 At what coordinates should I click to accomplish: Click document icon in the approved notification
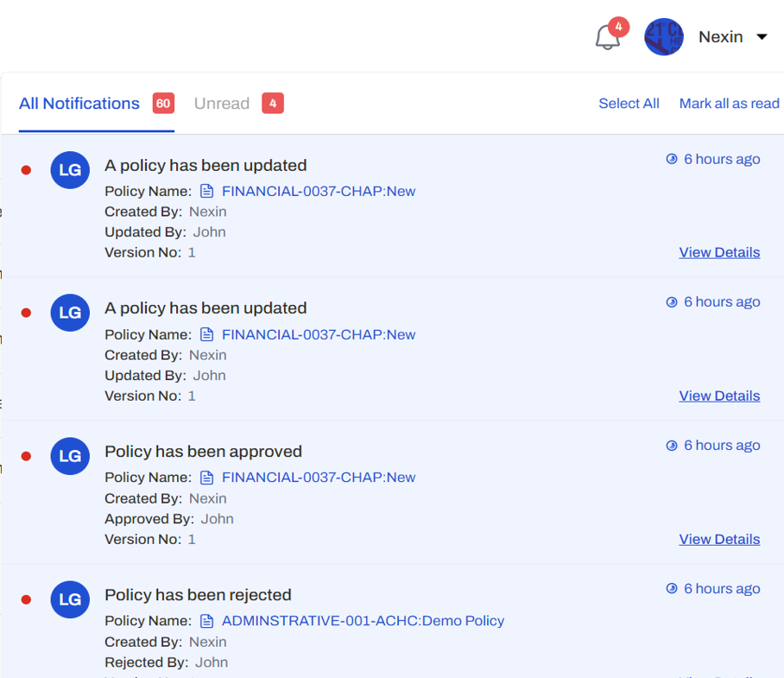206,478
